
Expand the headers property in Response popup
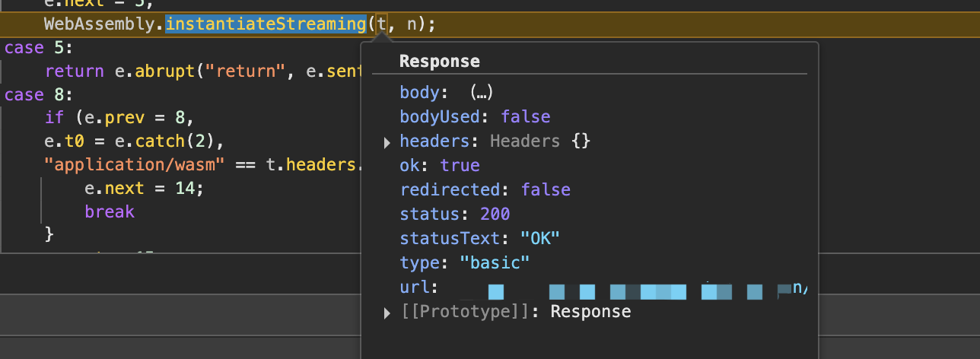387,141
